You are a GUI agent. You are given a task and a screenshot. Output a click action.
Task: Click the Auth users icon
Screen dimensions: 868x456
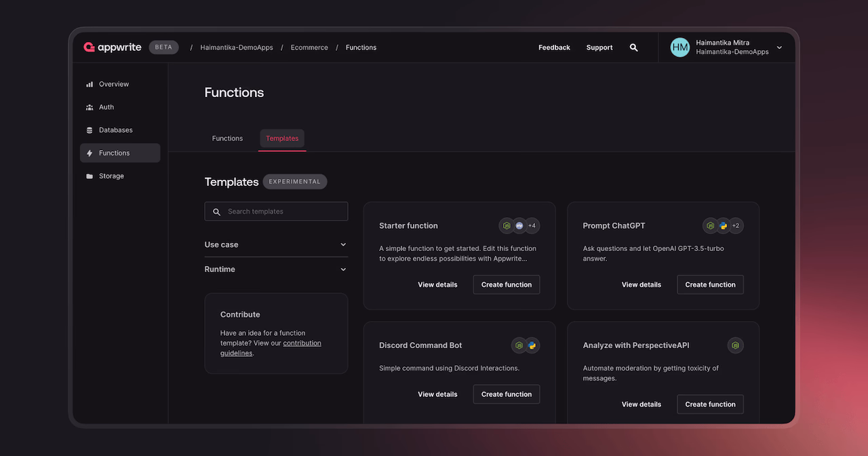90,107
